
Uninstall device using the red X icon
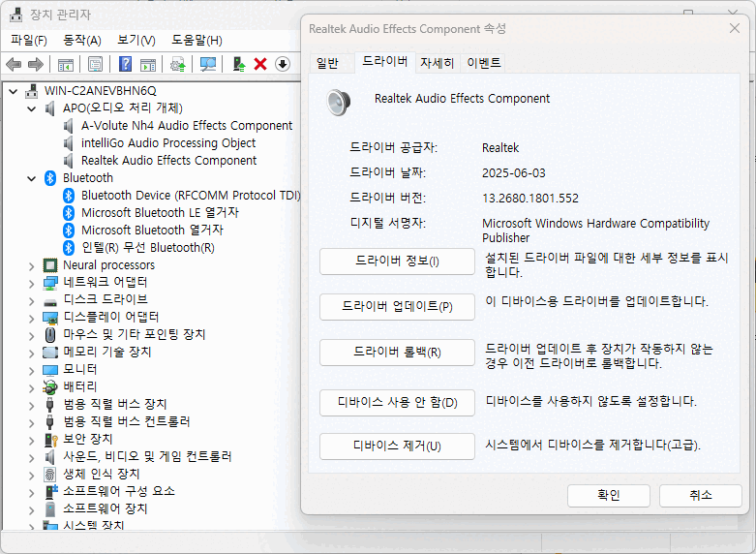(260, 64)
